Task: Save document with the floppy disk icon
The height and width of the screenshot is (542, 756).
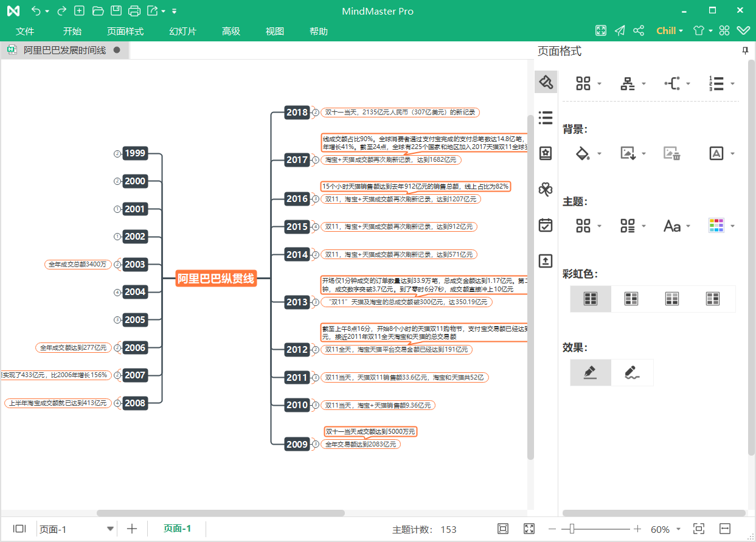Action: [x=116, y=11]
